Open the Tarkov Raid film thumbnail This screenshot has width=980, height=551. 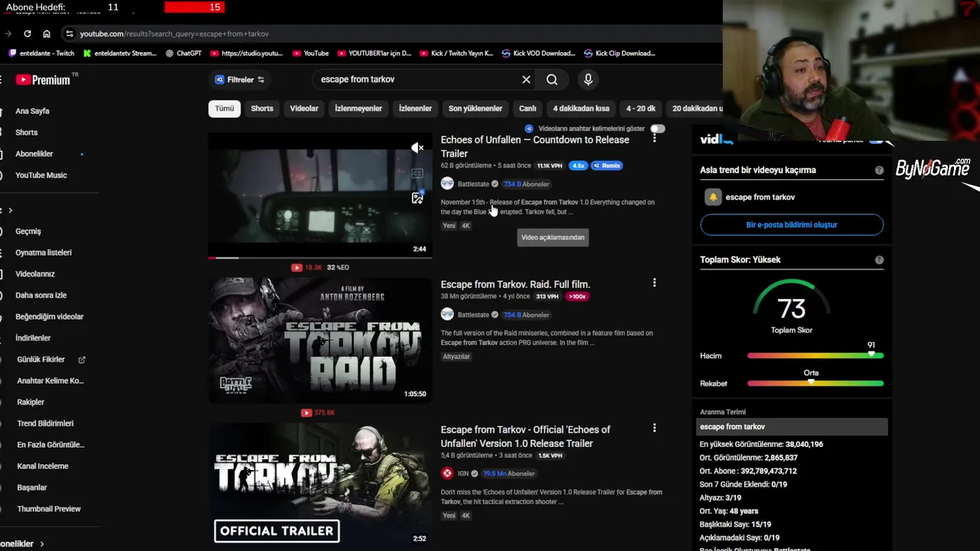(x=320, y=341)
